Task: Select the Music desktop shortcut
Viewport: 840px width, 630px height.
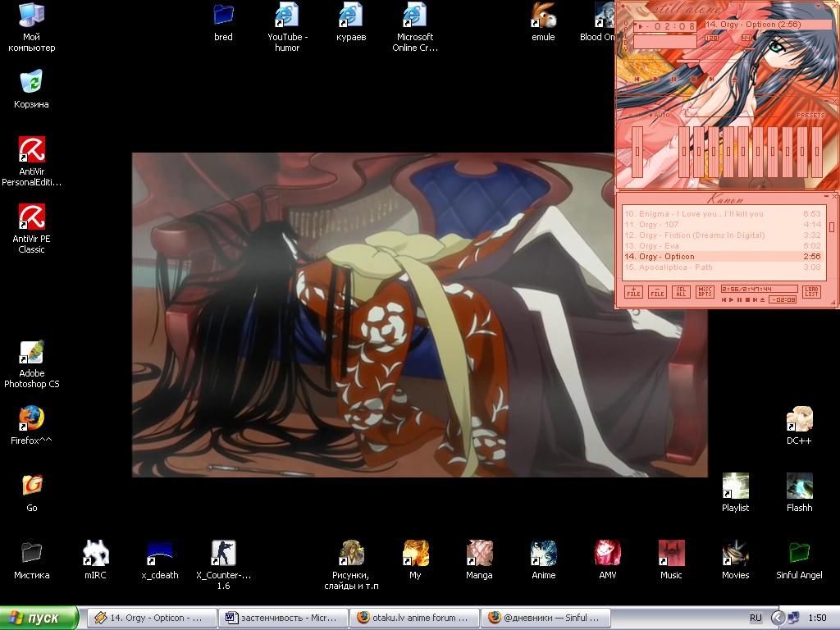Action: 671,560
